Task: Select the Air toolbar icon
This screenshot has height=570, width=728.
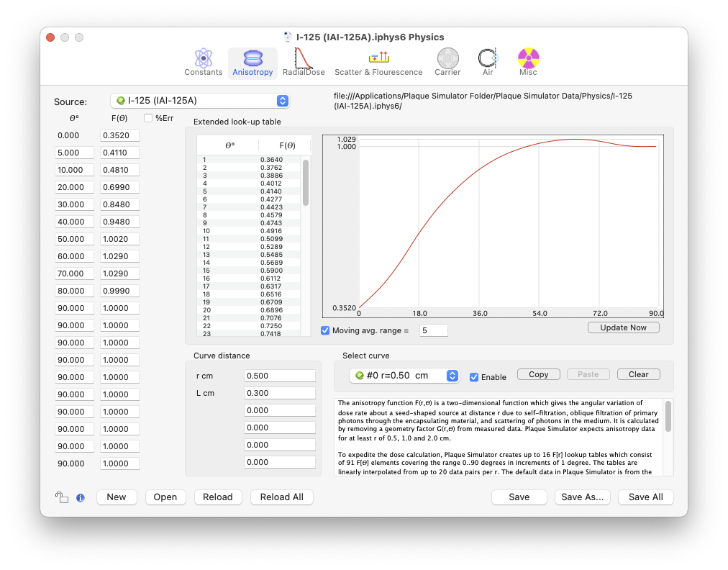Action: [x=488, y=59]
